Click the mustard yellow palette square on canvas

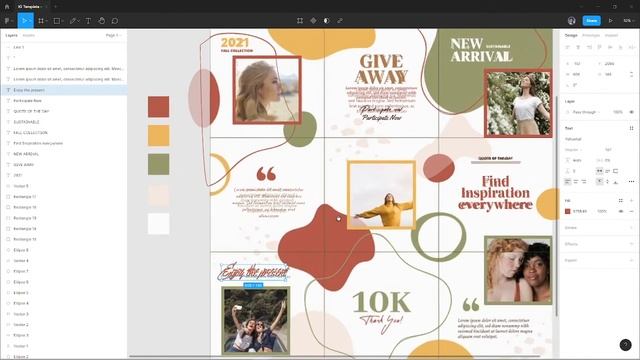(x=158, y=136)
